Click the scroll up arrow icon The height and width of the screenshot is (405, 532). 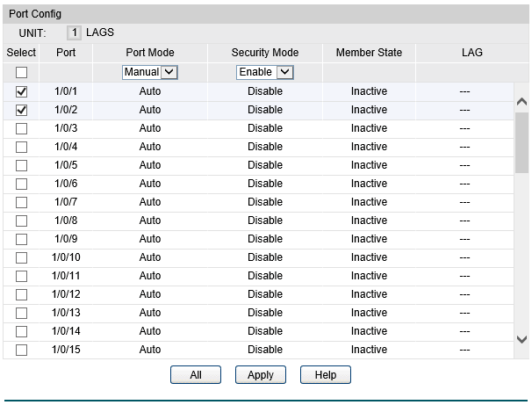(521, 102)
